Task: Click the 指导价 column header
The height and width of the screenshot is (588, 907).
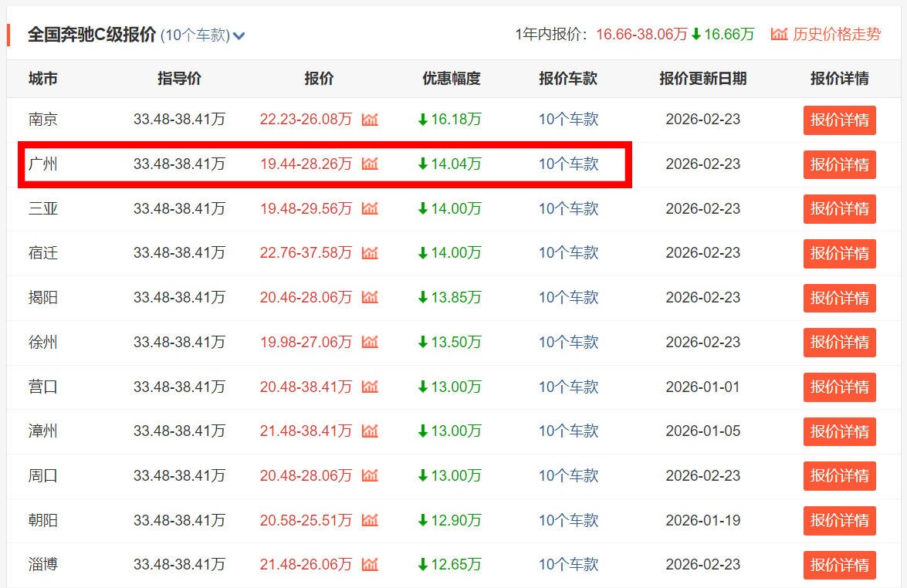Action: [179, 79]
